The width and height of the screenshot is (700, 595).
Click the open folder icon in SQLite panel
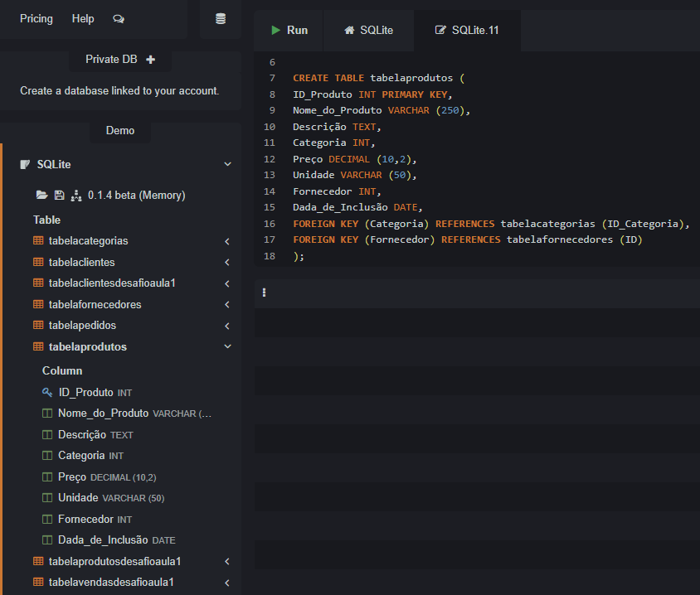point(42,195)
